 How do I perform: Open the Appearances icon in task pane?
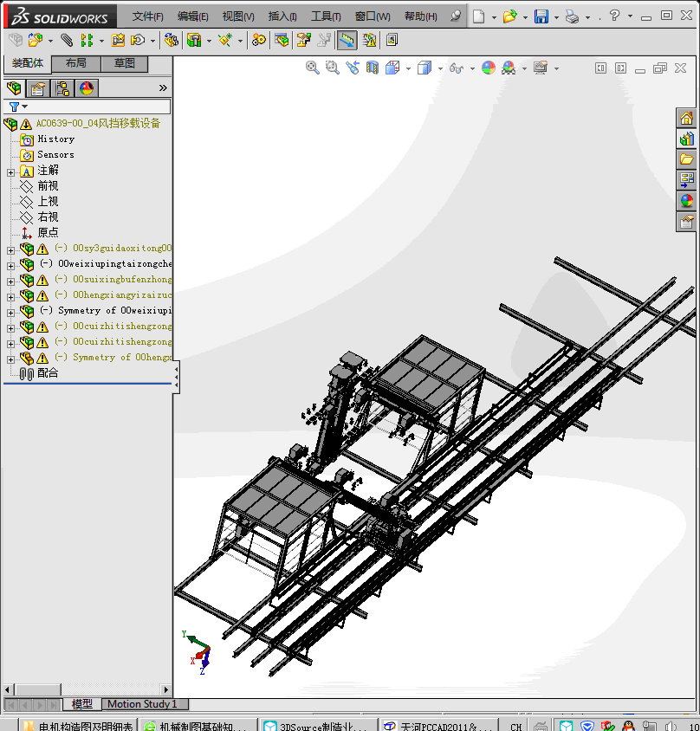[686, 201]
